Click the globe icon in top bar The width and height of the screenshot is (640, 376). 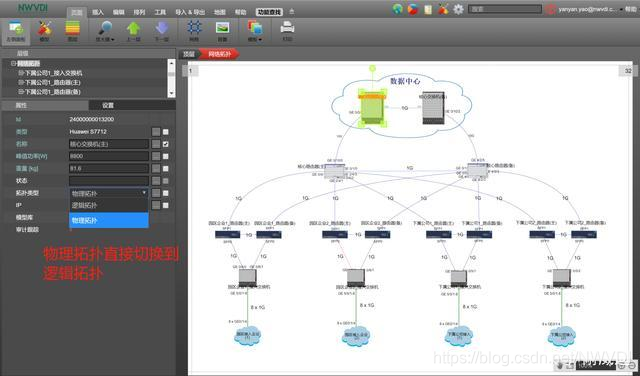[x=397, y=9]
